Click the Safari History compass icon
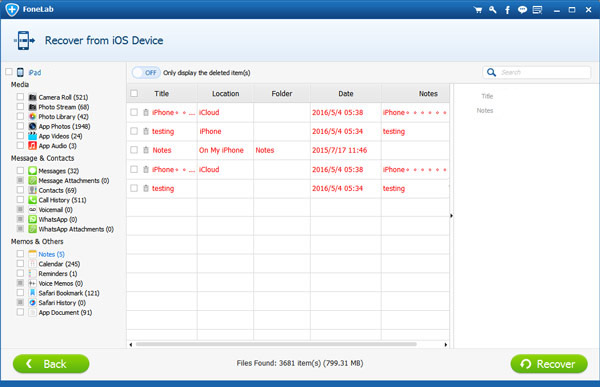The width and height of the screenshot is (600, 387). point(33,303)
